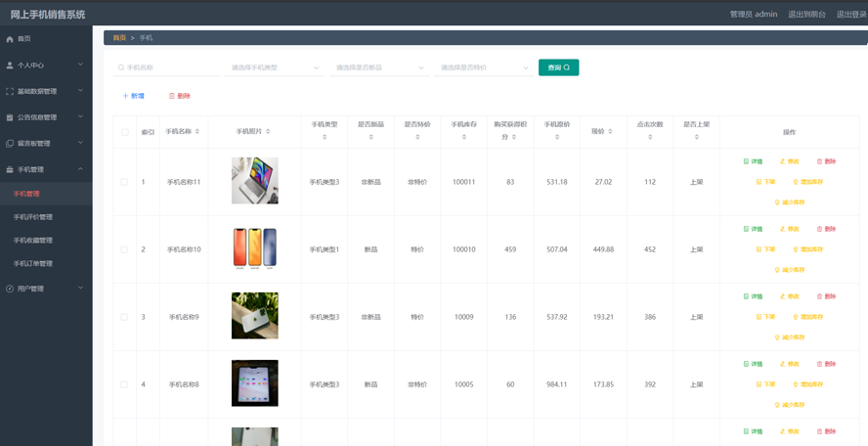Toggle the select-all checkbox in table header
This screenshot has width=868, height=446.
[124, 132]
